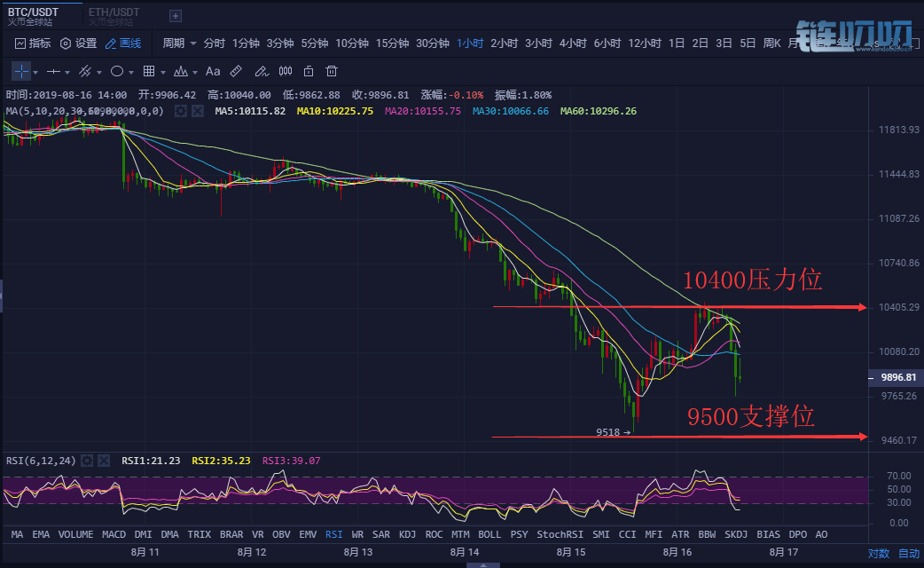Pick the text annotation (Aa) tool

213,71
